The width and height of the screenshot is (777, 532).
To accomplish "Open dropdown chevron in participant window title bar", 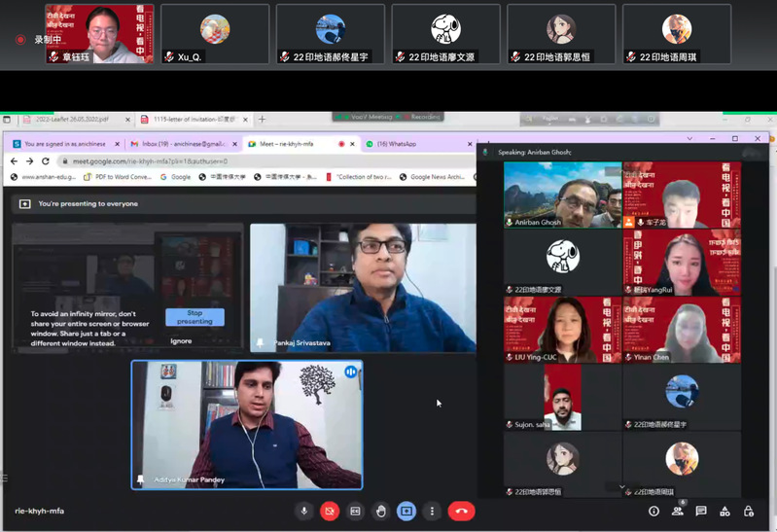I will point(689,139).
